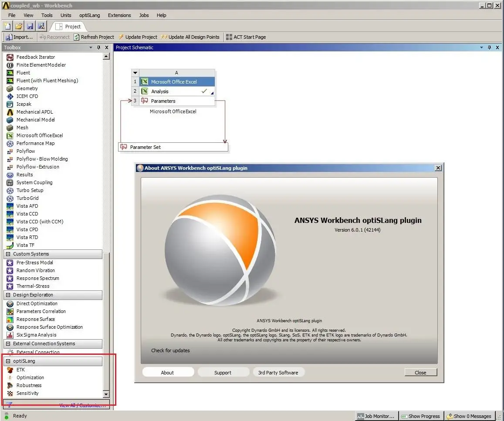Collapse the optiSLang toolbox group
The width and height of the screenshot is (504, 421).
[8, 361]
